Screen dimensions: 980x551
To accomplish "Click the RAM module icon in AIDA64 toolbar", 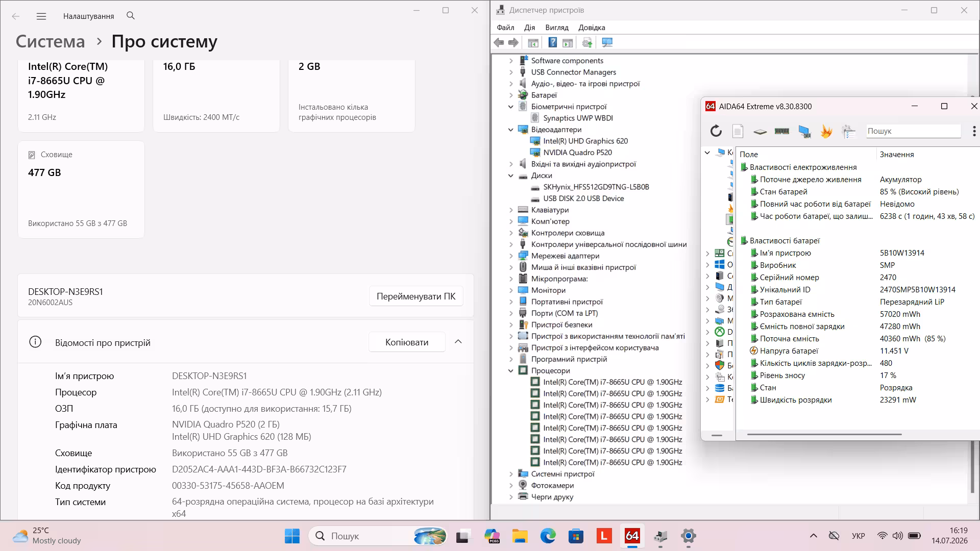I will click(x=782, y=131).
